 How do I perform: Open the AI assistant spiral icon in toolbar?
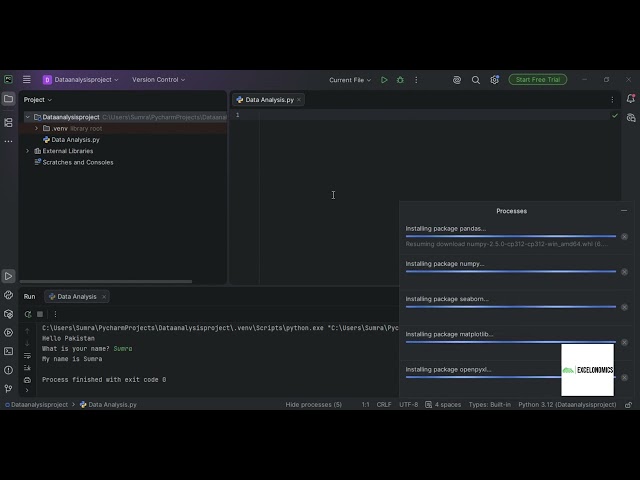tap(457, 80)
